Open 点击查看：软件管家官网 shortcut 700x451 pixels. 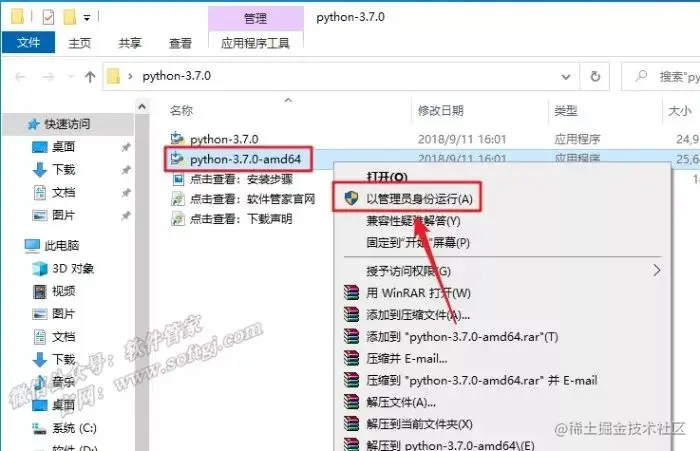tap(252, 199)
